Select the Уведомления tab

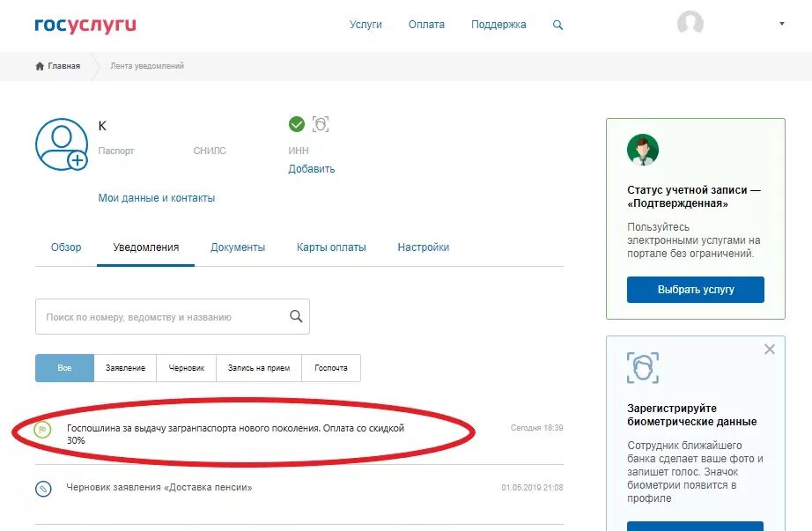pyautogui.click(x=146, y=247)
